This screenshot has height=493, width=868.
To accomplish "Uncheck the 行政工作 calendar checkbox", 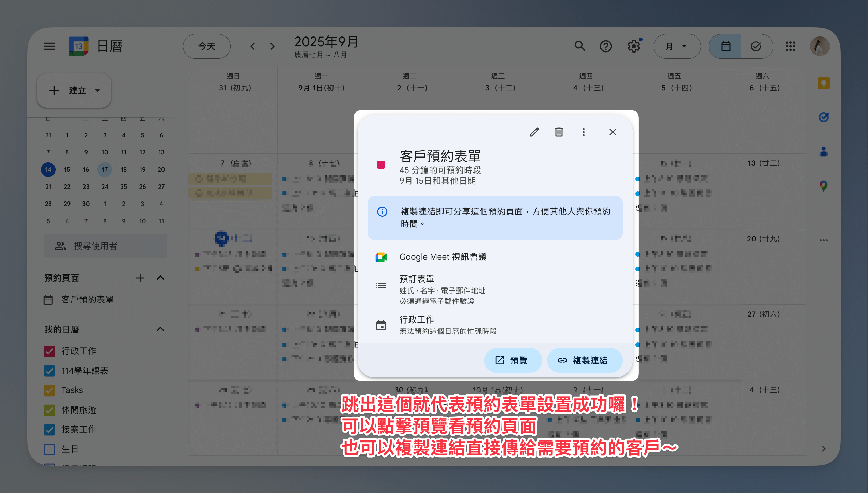I will [x=49, y=351].
